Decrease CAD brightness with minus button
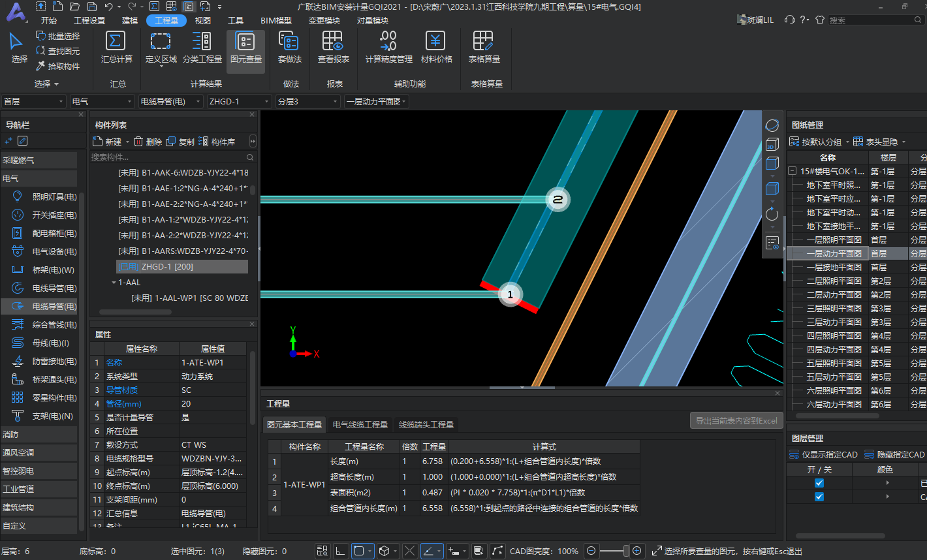 (x=591, y=551)
